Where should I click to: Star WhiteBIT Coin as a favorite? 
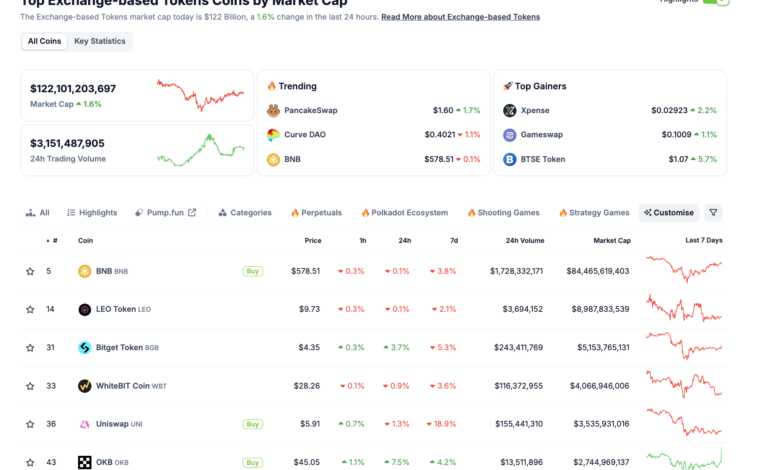[30, 386]
